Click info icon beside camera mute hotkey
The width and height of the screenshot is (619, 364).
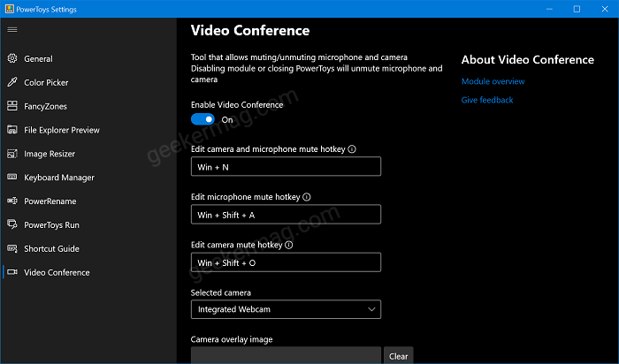(289, 245)
